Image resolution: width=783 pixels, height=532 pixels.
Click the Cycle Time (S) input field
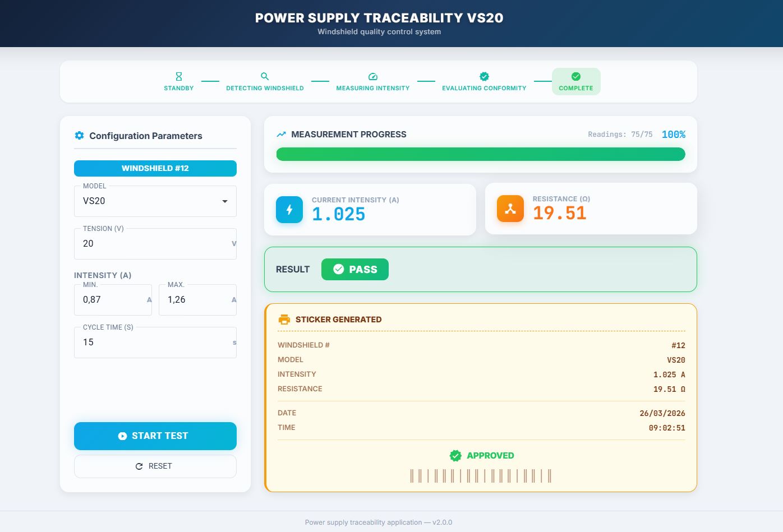pyautogui.click(x=155, y=343)
